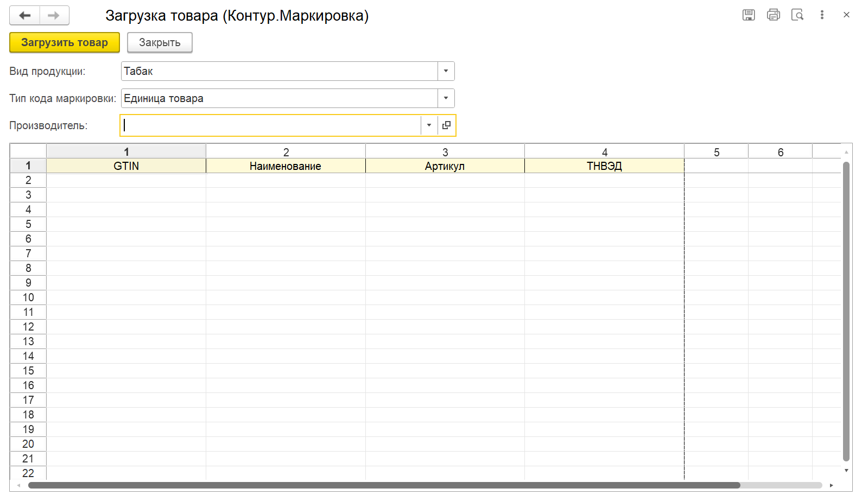Expand the Тип кода маркировки dropdown

coord(446,98)
